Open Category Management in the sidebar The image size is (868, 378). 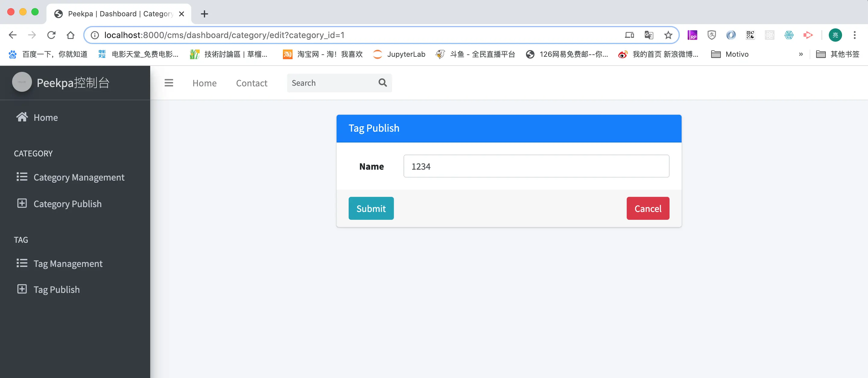point(78,177)
